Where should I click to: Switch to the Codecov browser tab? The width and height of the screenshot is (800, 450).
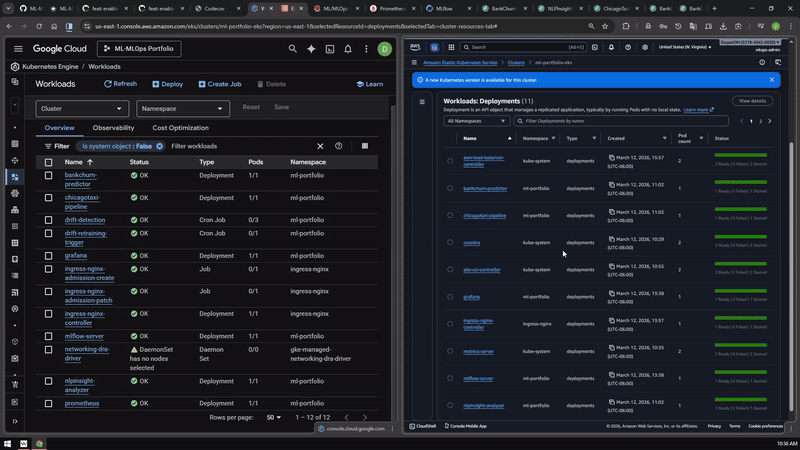click(x=215, y=9)
